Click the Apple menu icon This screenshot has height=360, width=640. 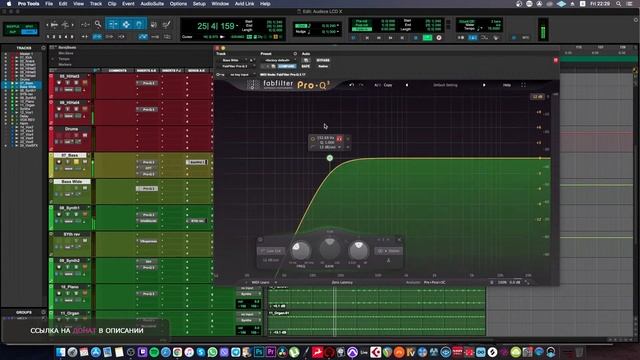[x=9, y=4]
